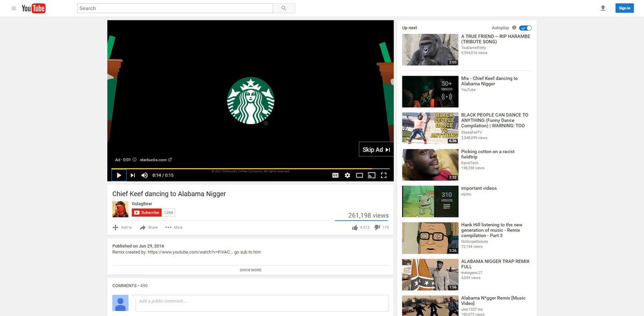Expand description with SHOW MORE
This screenshot has width=644, height=316.
(x=251, y=270)
